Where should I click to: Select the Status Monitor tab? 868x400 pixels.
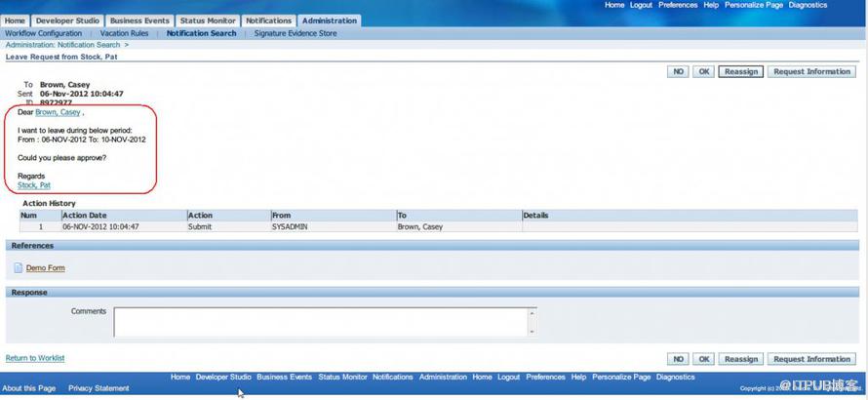coord(208,20)
